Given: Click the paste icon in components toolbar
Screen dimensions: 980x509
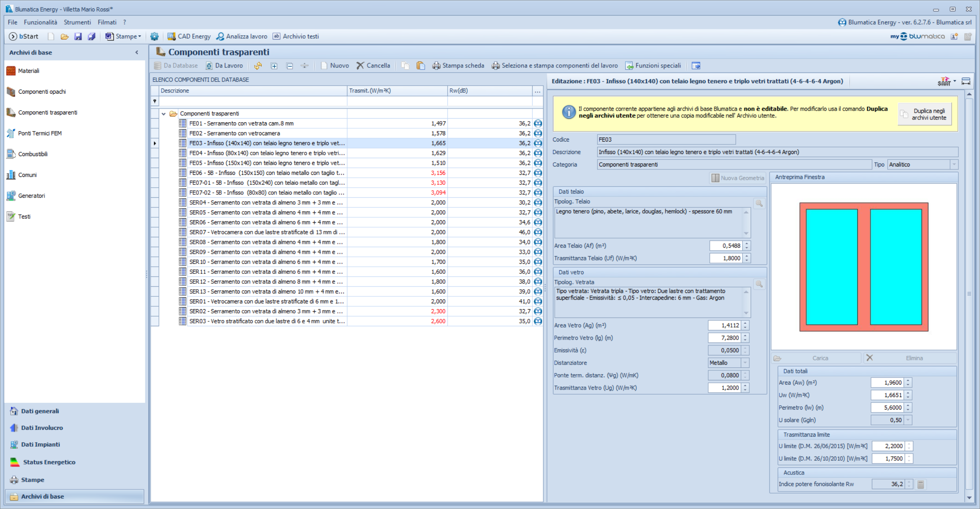Looking at the screenshot, I should [420, 66].
